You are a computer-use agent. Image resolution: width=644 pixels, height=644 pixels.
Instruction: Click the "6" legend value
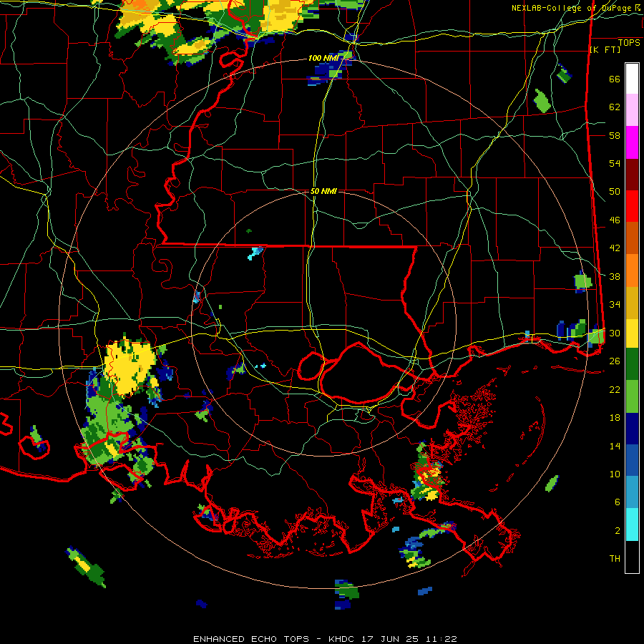tap(618, 502)
